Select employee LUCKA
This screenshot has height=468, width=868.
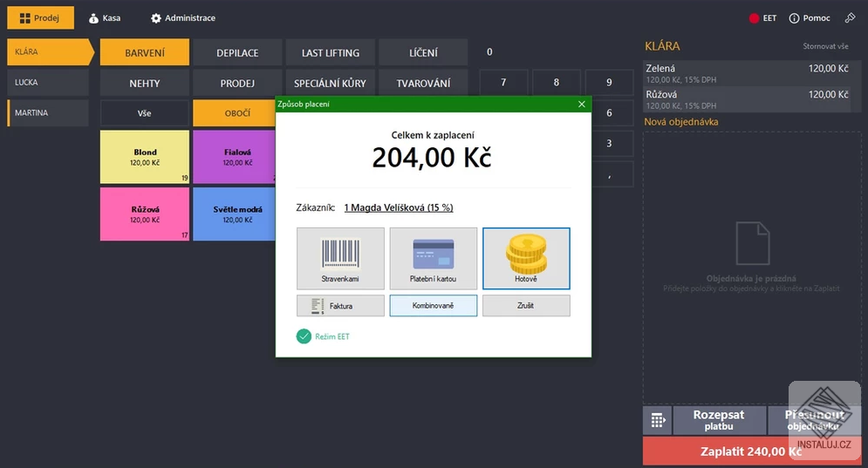click(x=48, y=83)
